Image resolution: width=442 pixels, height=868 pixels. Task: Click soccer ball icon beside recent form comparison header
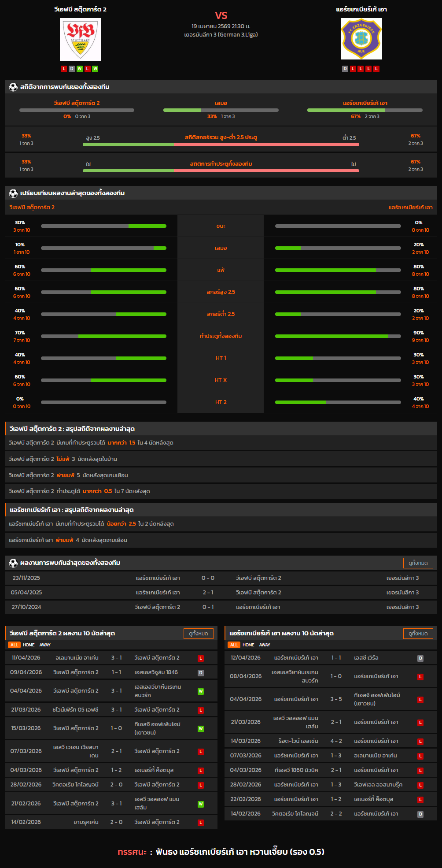pos(13,193)
